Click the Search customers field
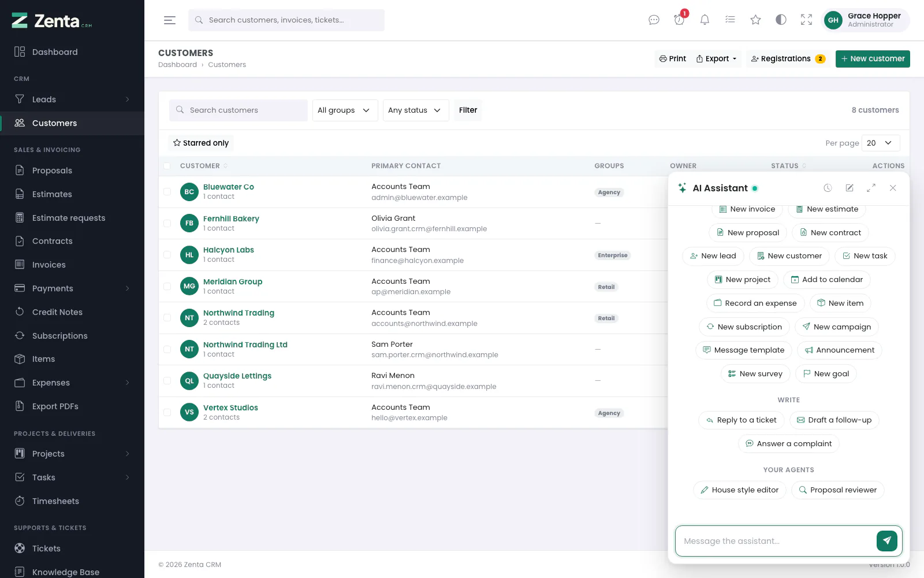This screenshot has height=578, width=924. 239,110
